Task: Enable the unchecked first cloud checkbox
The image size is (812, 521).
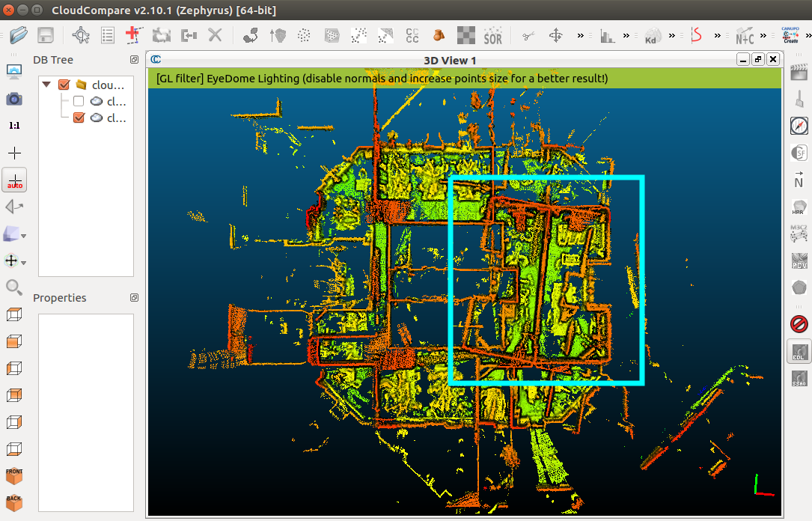Action: click(79, 101)
